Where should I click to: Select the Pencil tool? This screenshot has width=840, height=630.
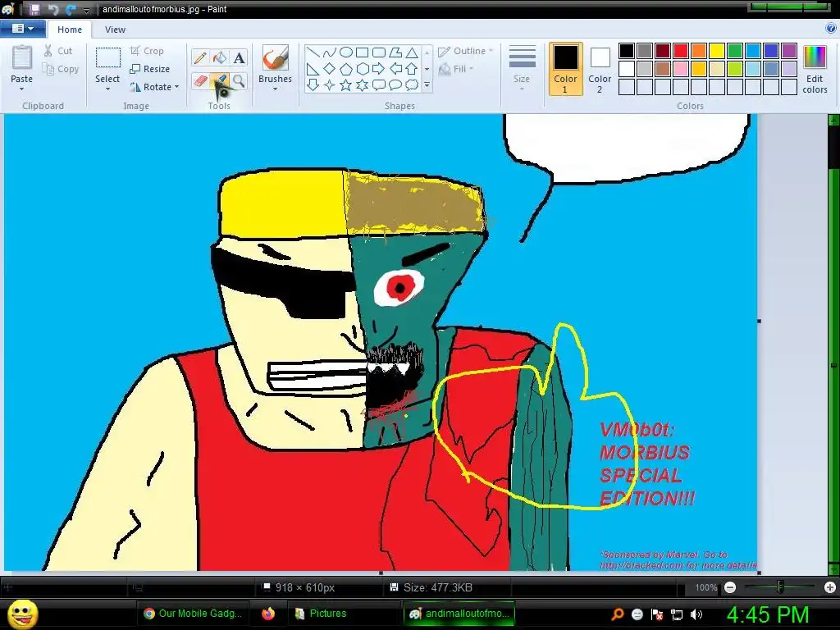tap(200, 57)
